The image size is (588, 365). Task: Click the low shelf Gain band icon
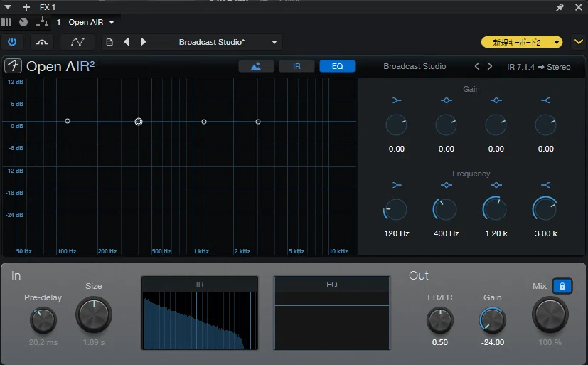pyautogui.click(x=397, y=100)
